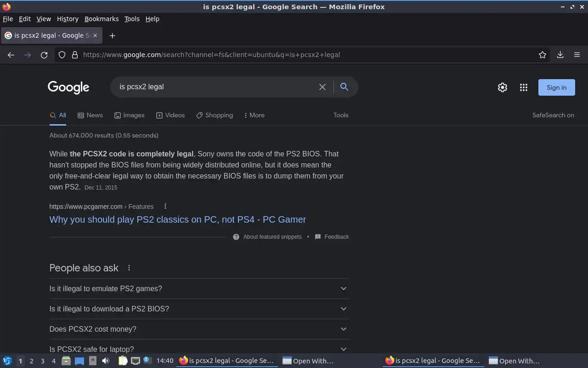Viewport: 588px width, 368px height.
Task: Send Feedback on the featured snippet
Action: 332,237
